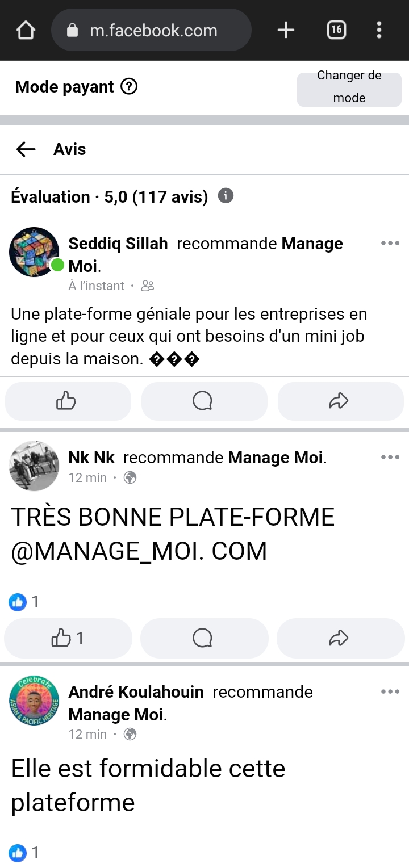Viewport: 409px width, 868px height.
Task: Tap the help icon beside Mode payant
Action: coord(130,87)
